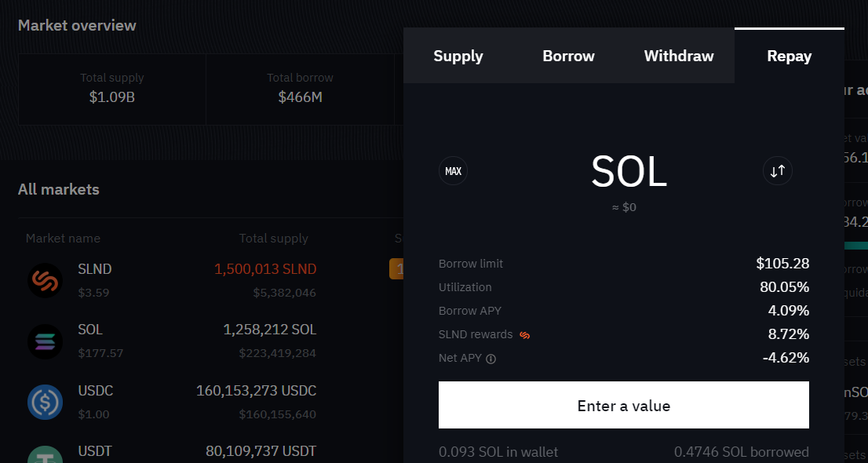Click the All markets heading
This screenshot has height=463, width=868.
pyautogui.click(x=59, y=189)
